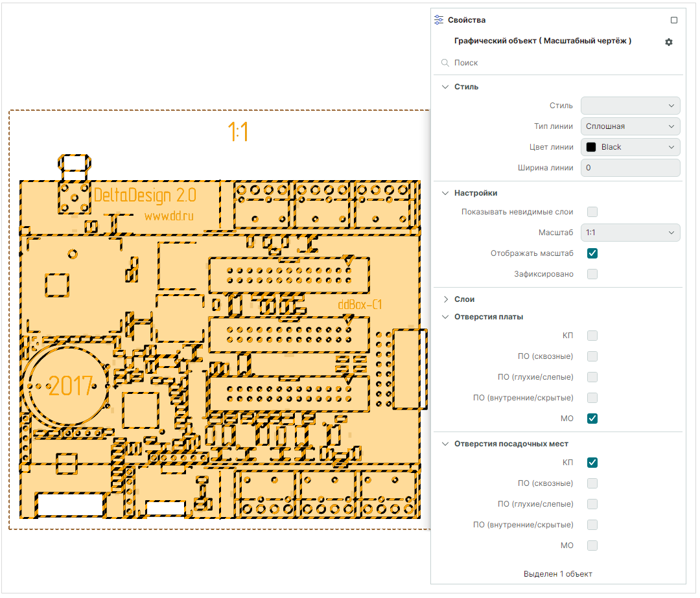Click the panel maximize square icon

pos(674,20)
